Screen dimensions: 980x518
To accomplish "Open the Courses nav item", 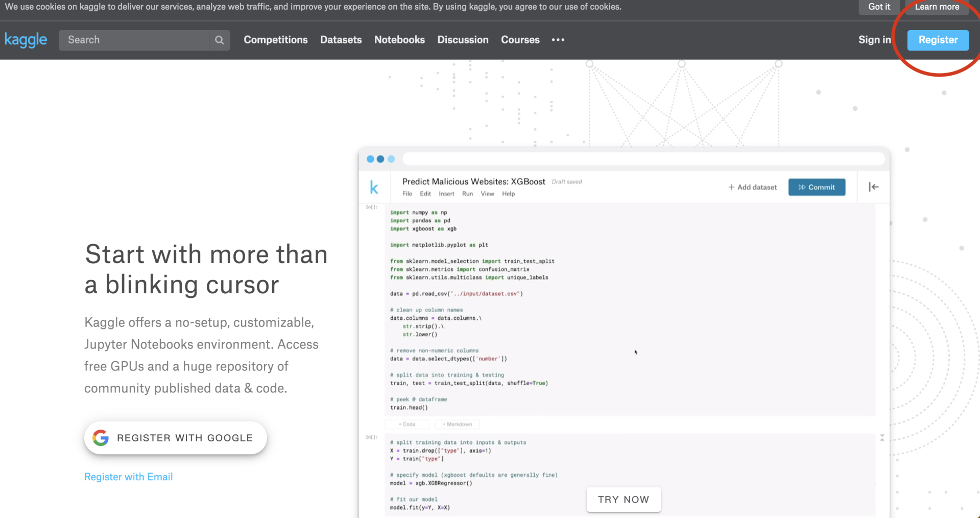I will pyautogui.click(x=520, y=40).
